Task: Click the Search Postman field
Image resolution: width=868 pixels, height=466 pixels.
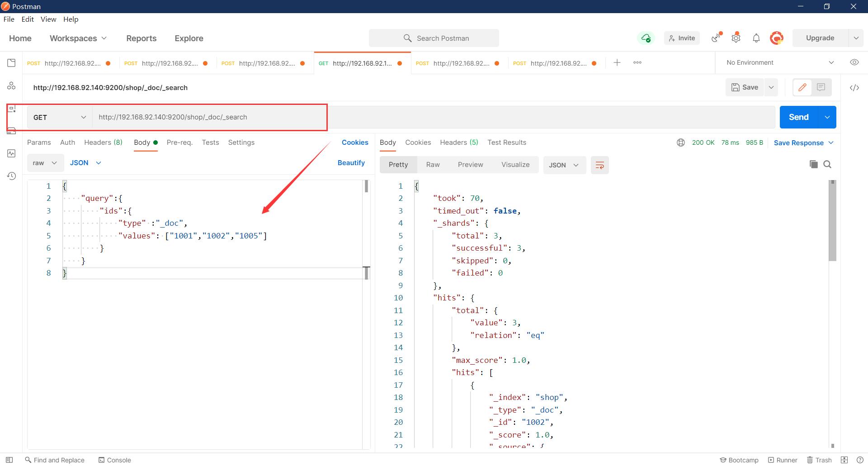Action: tap(434, 38)
